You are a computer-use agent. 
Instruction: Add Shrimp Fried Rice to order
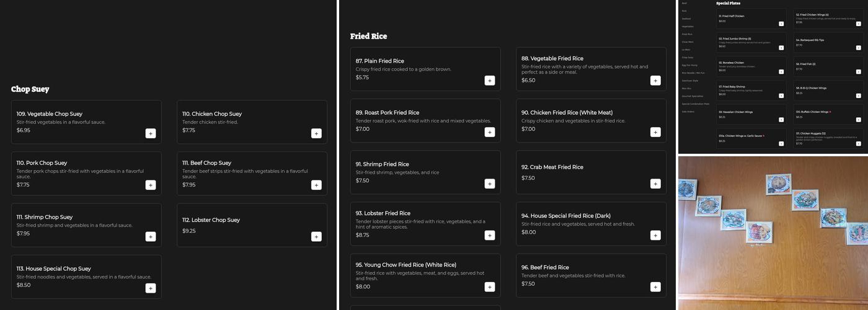(490, 184)
